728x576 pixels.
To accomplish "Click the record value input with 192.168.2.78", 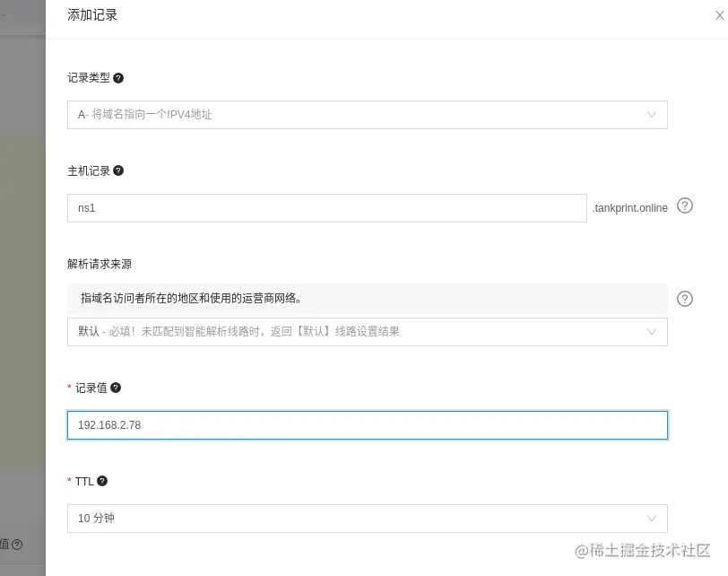I will click(x=367, y=424).
